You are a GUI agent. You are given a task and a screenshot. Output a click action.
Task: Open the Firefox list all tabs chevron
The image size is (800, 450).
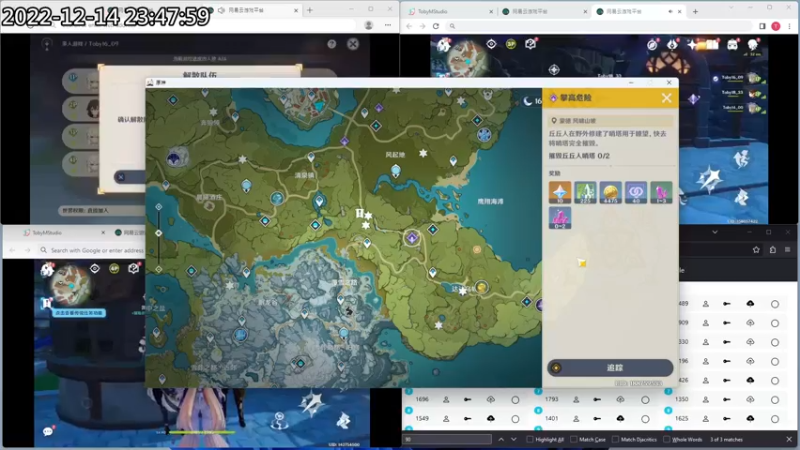coord(715,232)
